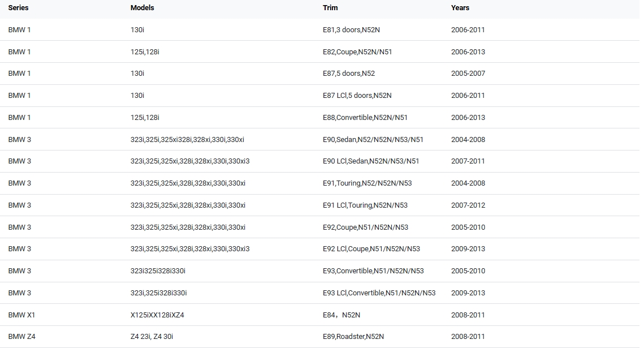Click the Models column header
Image resolution: width=644 pixels, height=348 pixels.
[142, 8]
